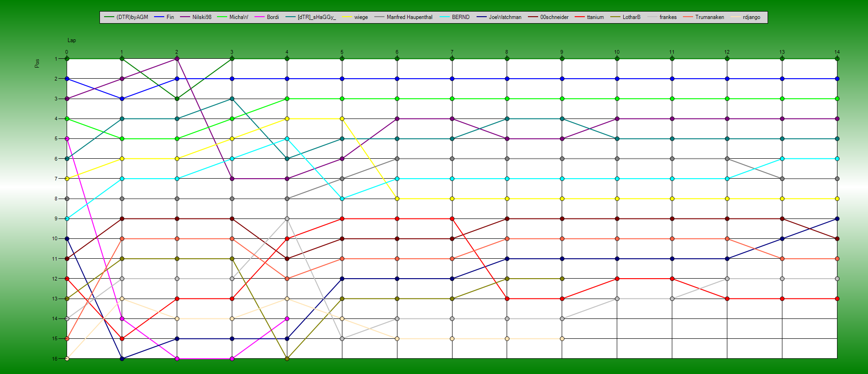
Task: Click Trumanaken's marker at lap 1, position 10
Action: point(122,239)
